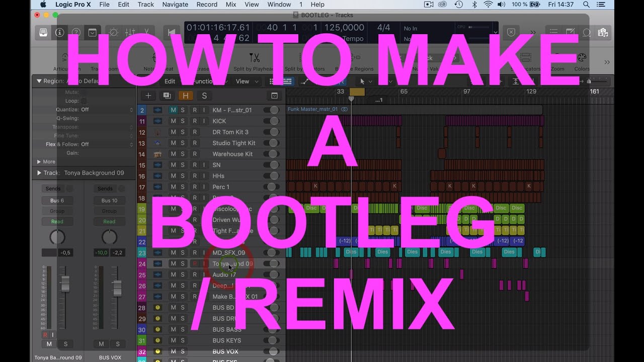Expand the toolbar overflow chevrons

pos(607,62)
